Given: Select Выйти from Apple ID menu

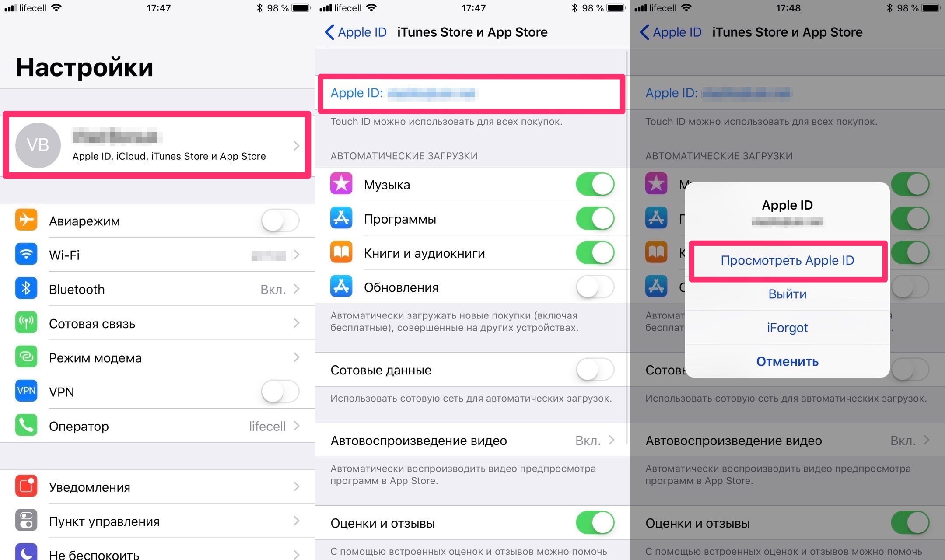Looking at the screenshot, I should 788,293.
